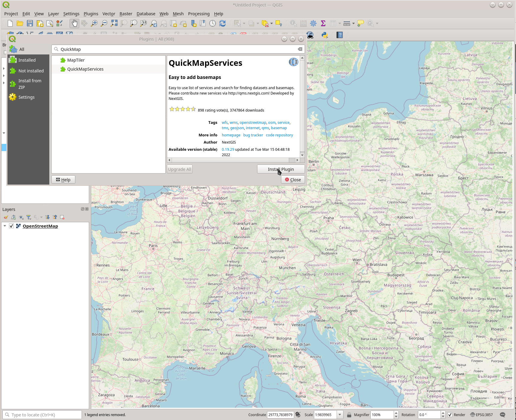Open the Measure tool dropdown arrow
516x420 pixels.
point(353,23)
